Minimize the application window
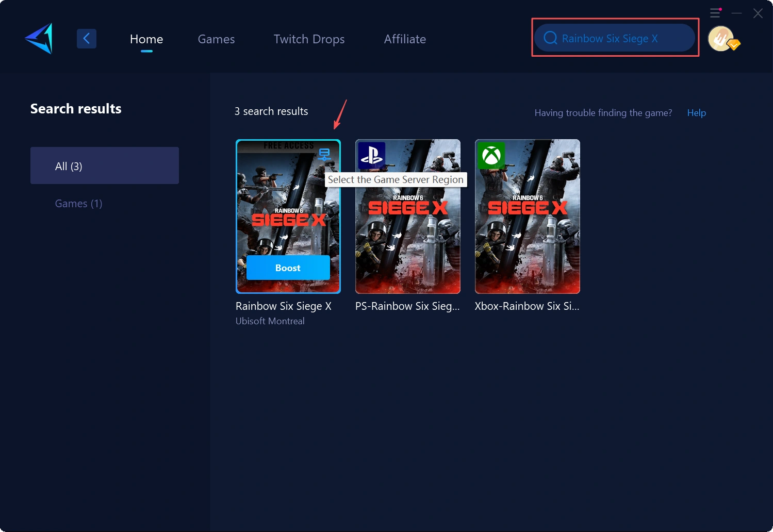The width and height of the screenshot is (773, 532). 736,13
